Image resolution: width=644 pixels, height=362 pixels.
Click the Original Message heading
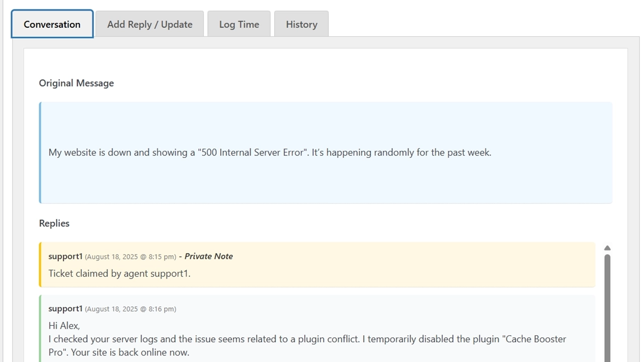pyautogui.click(x=76, y=83)
